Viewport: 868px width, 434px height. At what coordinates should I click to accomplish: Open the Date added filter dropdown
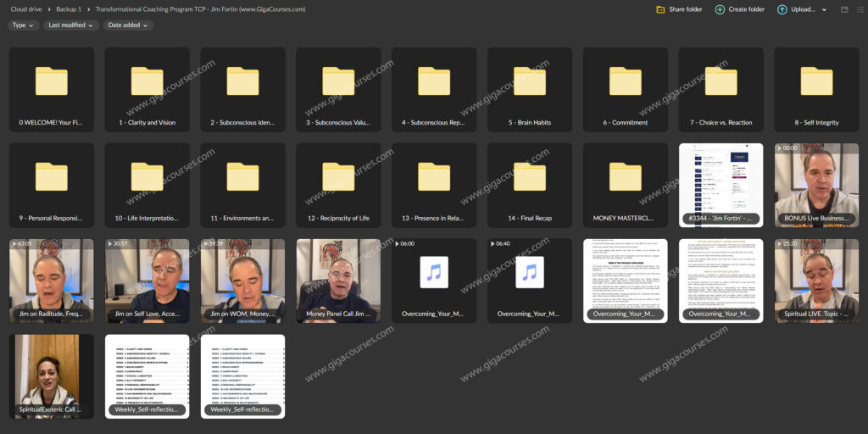click(128, 25)
